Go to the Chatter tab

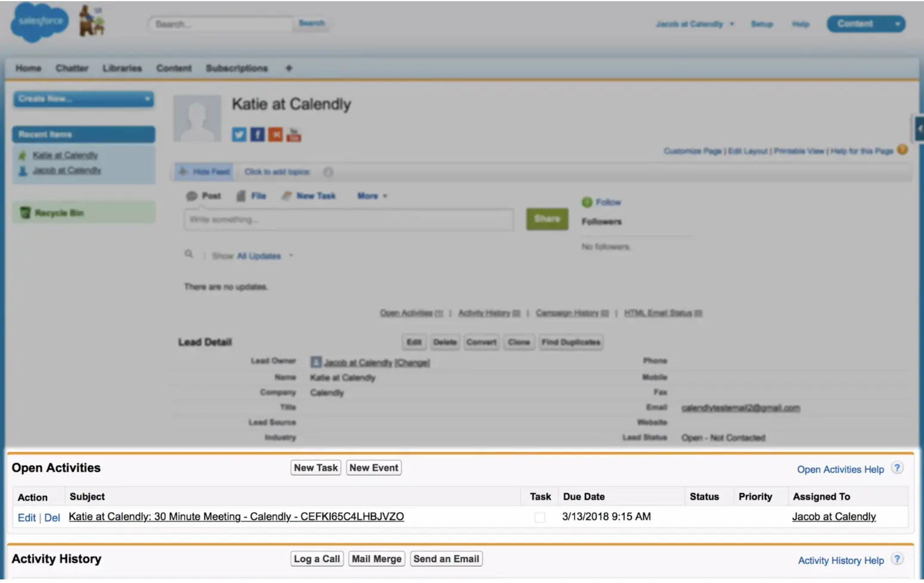point(72,68)
